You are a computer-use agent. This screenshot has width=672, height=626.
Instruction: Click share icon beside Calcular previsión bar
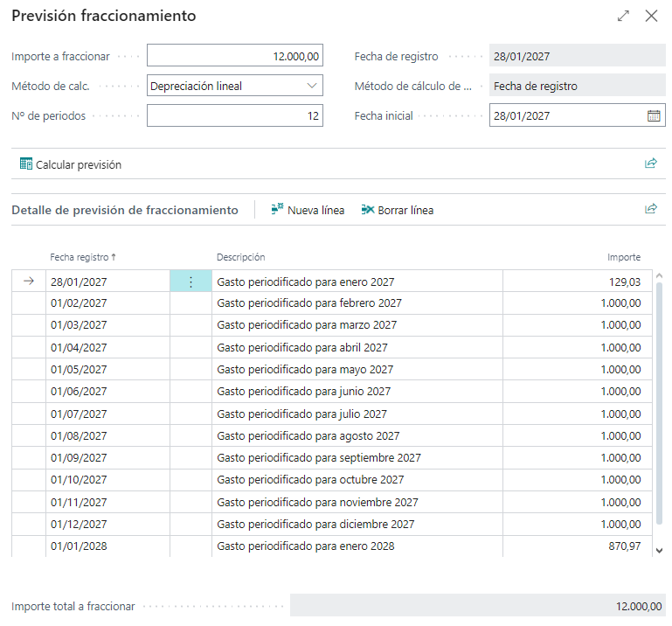pos(650,163)
